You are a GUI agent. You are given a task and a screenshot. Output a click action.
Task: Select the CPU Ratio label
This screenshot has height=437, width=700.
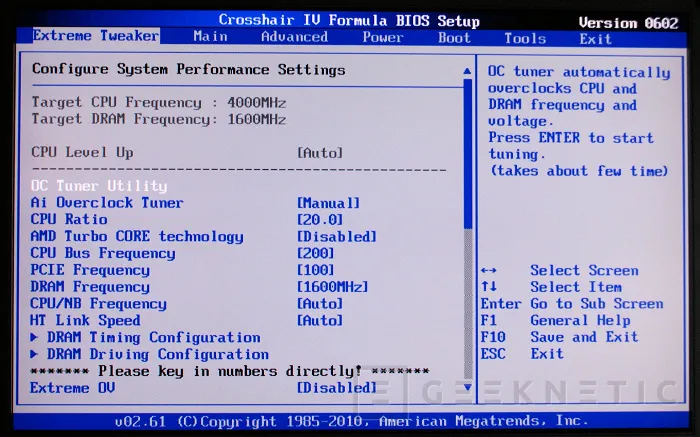tap(69, 219)
